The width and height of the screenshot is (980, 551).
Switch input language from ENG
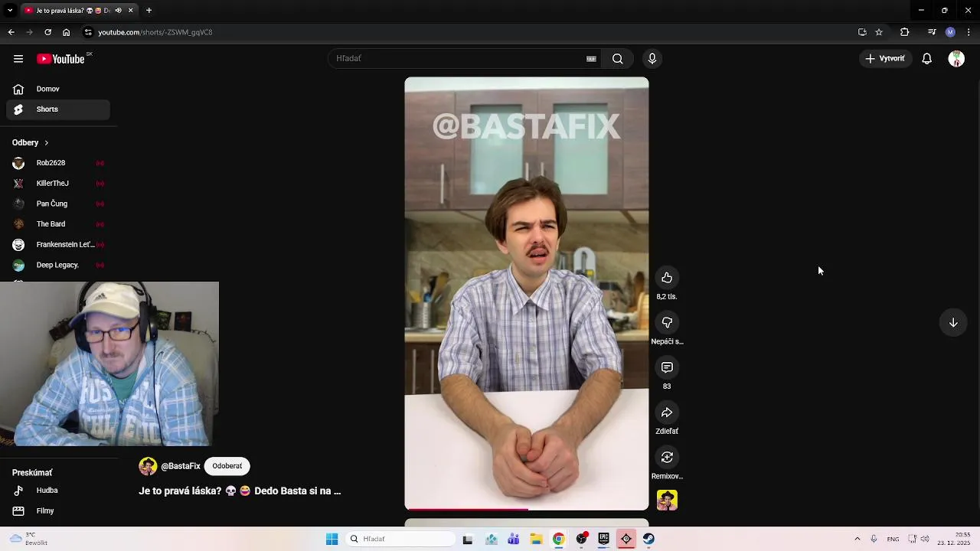point(893,539)
